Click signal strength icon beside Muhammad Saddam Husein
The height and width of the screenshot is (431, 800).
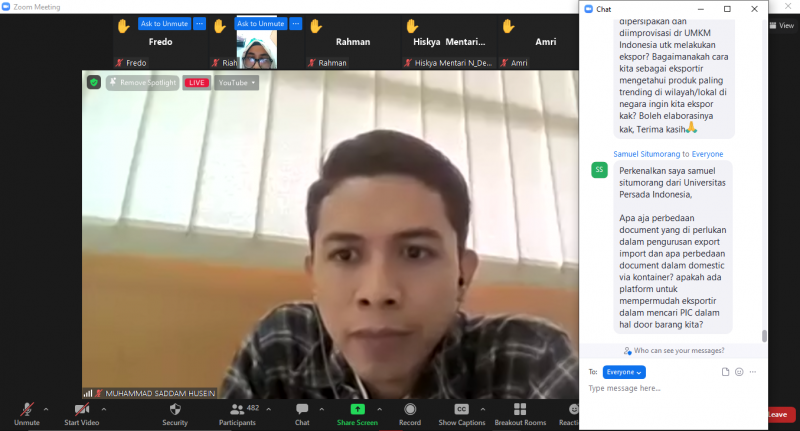pos(88,393)
